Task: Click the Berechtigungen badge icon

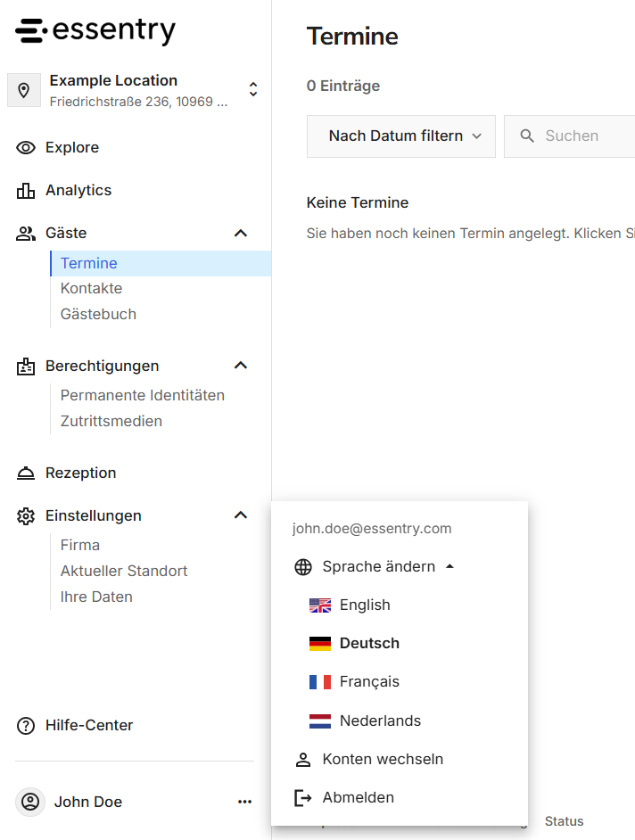Action: pyautogui.click(x=26, y=366)
